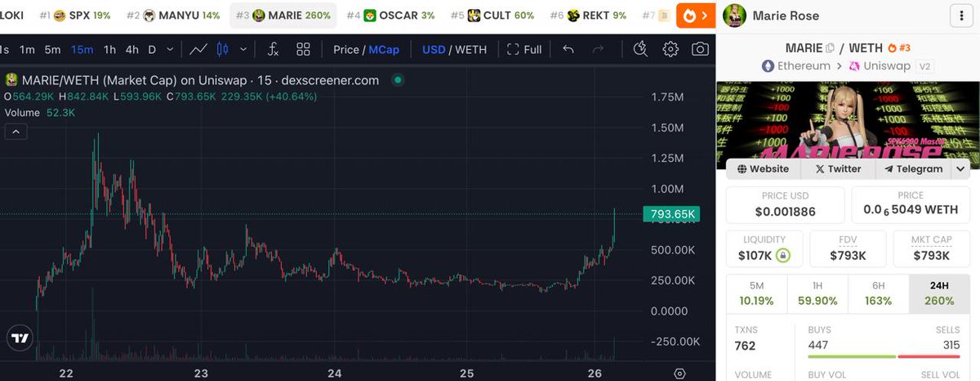Open the OSCAR trending token

(390, 16)
